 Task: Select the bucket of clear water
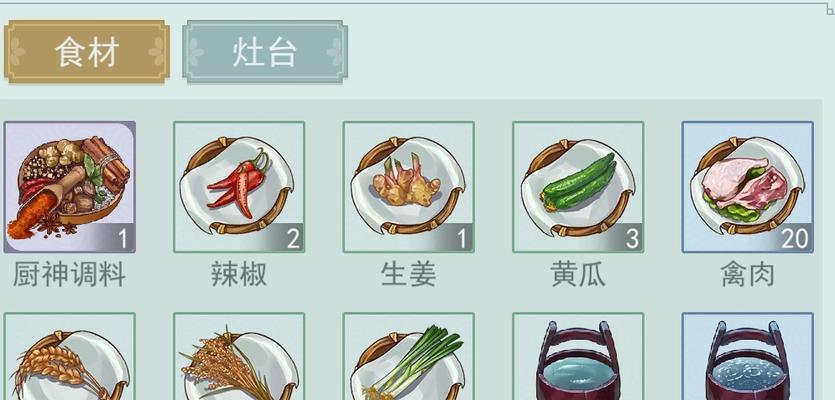(x=578, y=356)
